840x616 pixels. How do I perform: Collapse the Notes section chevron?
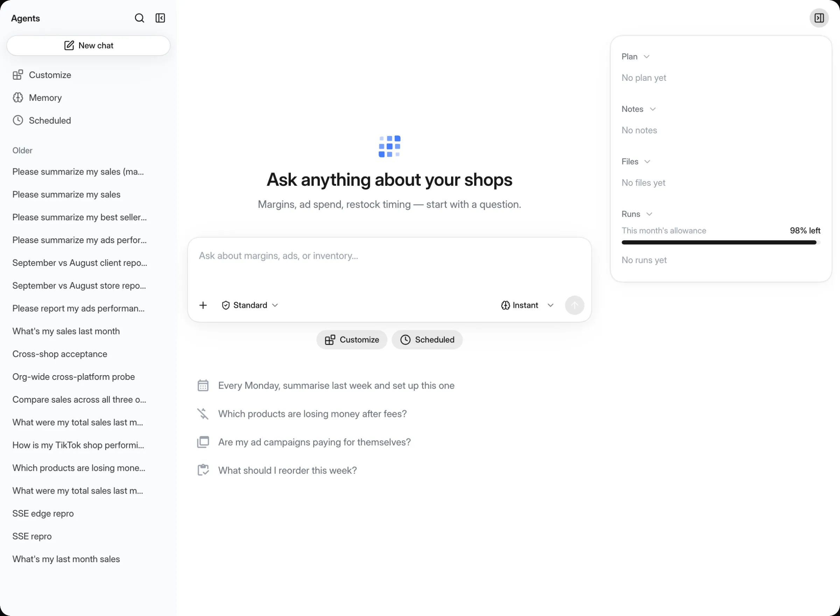pyautogui.click(x=652, y=109)
